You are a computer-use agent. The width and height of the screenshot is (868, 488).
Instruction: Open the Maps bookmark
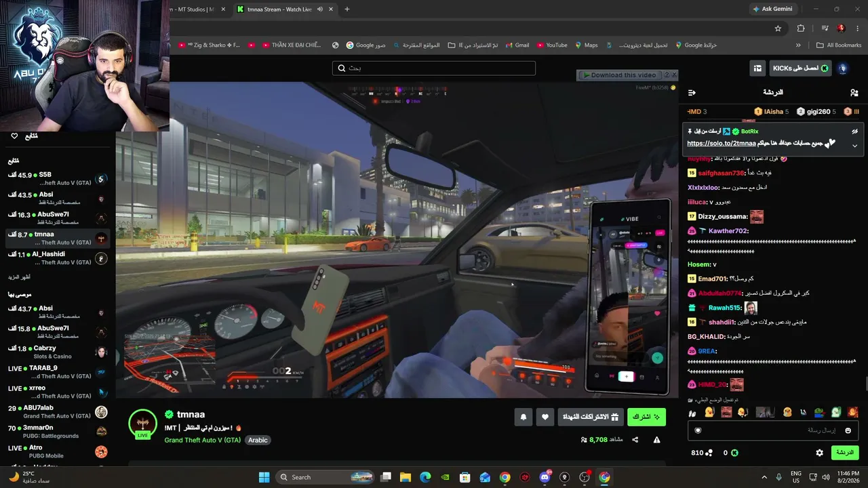[x=586, y=45]
